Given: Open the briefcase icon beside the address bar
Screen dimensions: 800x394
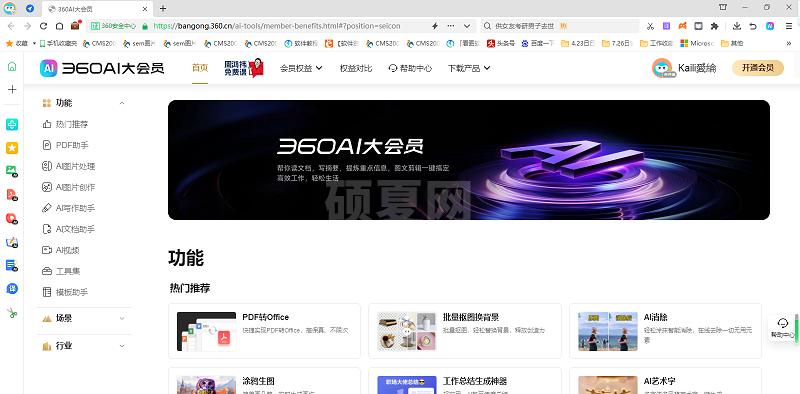Looking at the screenshot, I should [76, 26].
